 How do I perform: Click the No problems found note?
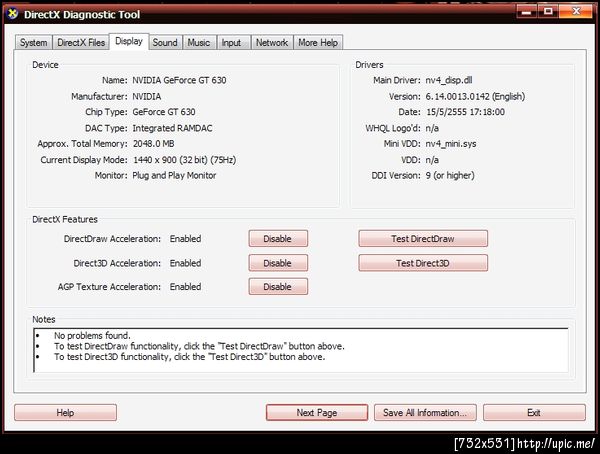coord(92,336)
